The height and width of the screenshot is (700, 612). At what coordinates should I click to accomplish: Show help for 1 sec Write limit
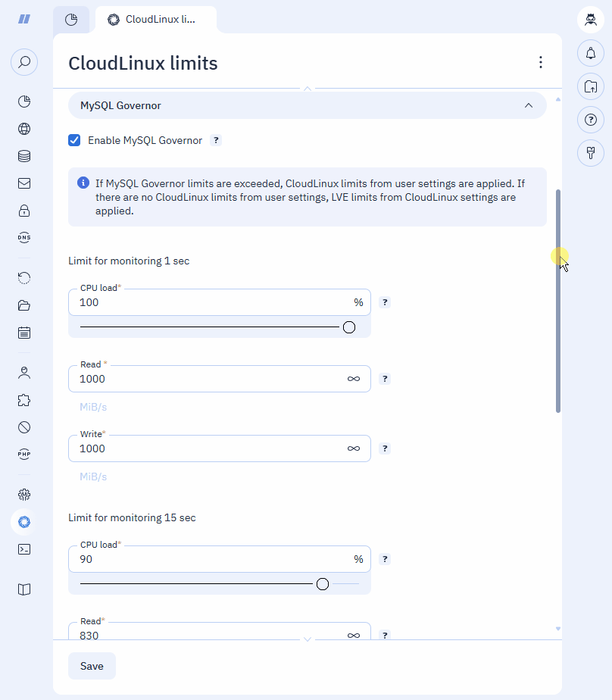[x=385, y=448]
